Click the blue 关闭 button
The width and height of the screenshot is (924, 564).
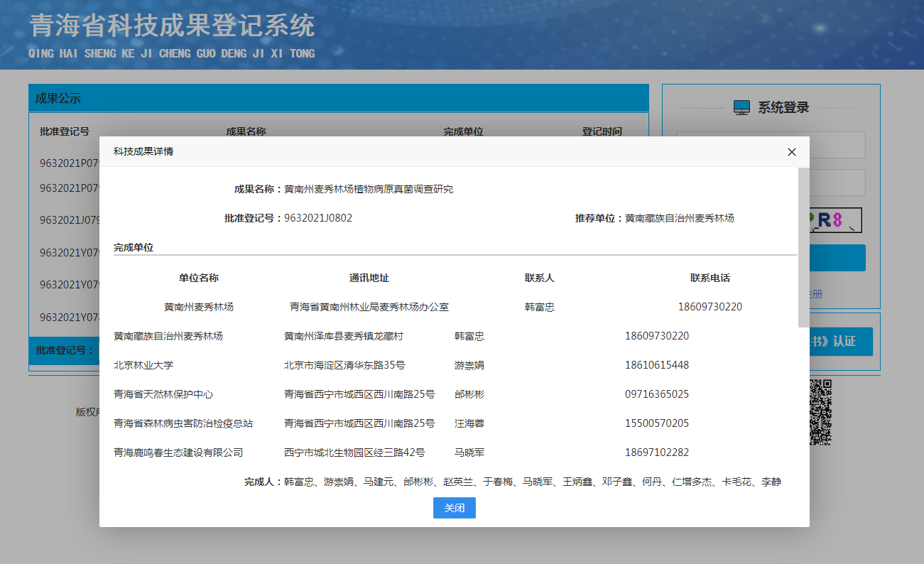pyautogui.click(x=454, y=508)
